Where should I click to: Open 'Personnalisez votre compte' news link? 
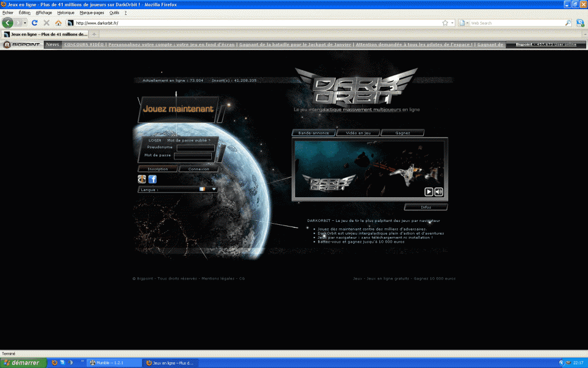coord(171,44)
